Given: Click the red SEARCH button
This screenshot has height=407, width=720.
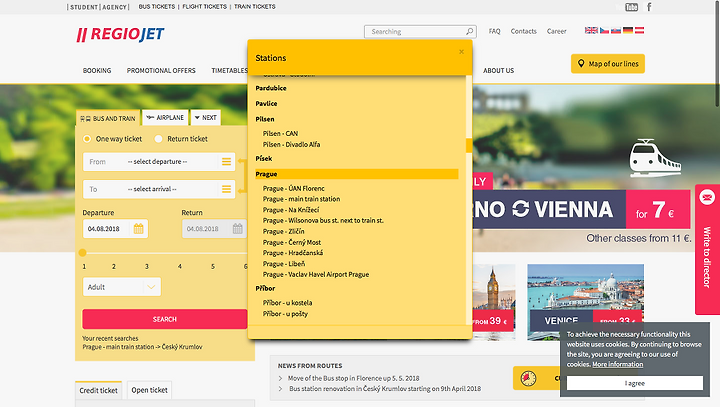Looking at the screenshot, I should [165, 319].
